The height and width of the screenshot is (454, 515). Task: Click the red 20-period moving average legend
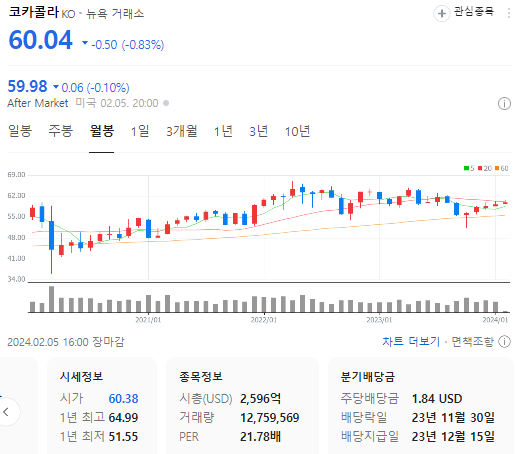[485, 168]
